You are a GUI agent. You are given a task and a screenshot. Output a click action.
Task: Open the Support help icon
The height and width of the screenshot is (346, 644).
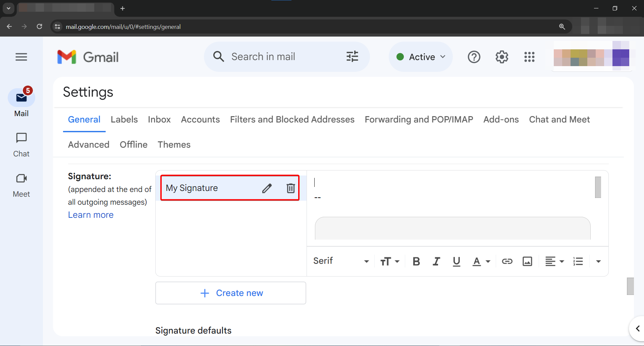point(474,57)
